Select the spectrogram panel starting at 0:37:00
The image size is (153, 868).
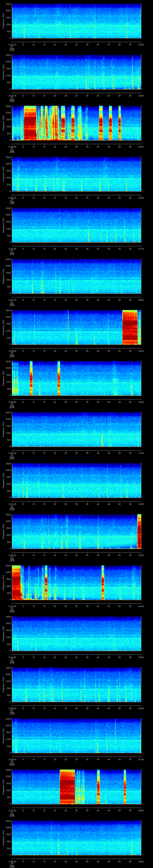[77, 787]
